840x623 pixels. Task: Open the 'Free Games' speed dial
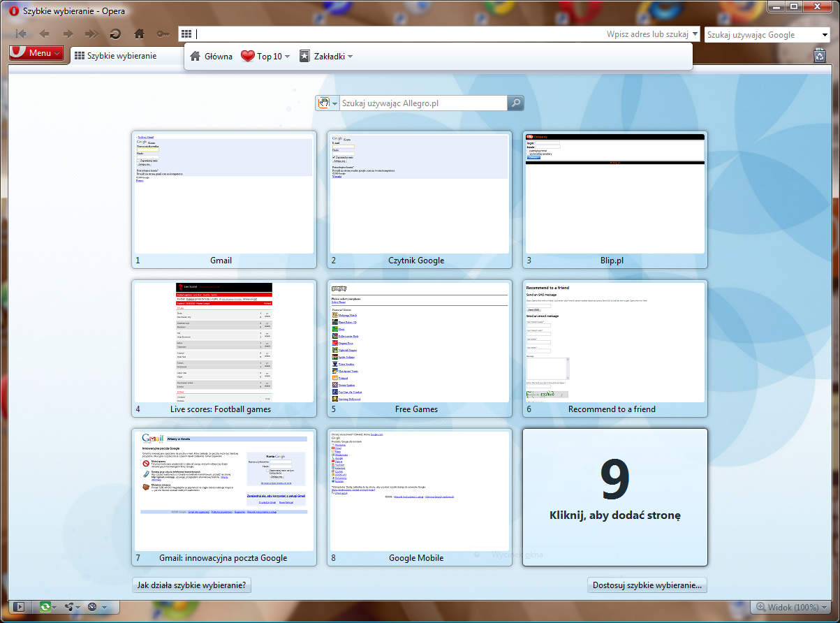tap(420, 349)
